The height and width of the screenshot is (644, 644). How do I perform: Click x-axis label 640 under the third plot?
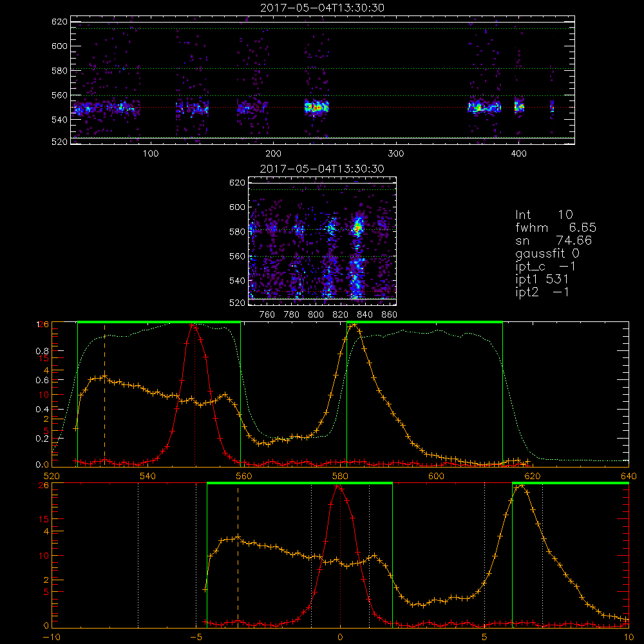pyautogui.click(x=629, y=476)
